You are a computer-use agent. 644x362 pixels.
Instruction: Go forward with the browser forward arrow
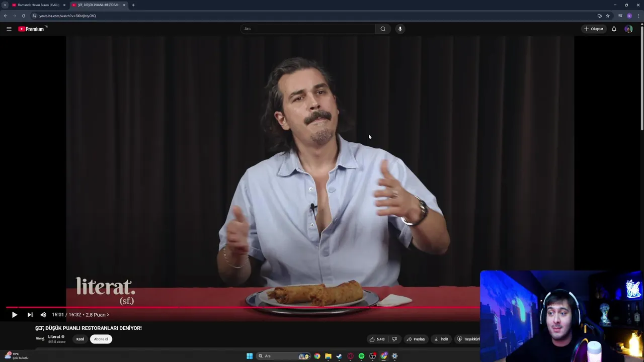point(15,16)
